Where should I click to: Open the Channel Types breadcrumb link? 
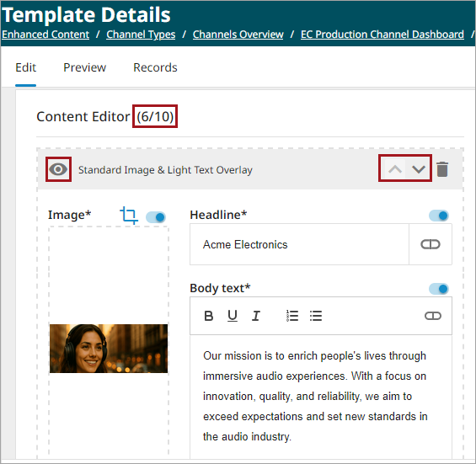(x=141, y=35)
